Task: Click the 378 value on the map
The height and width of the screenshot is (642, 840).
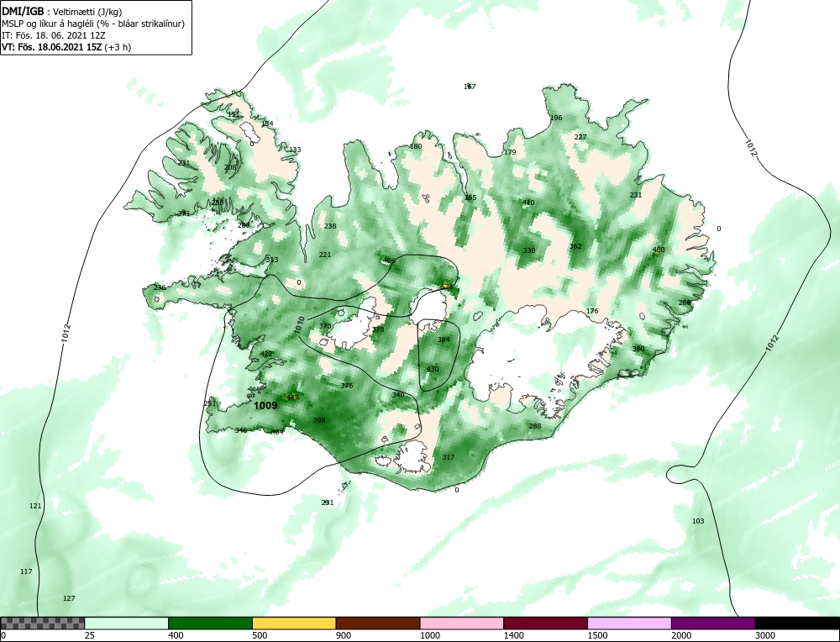Action: [x=378, y=329]
